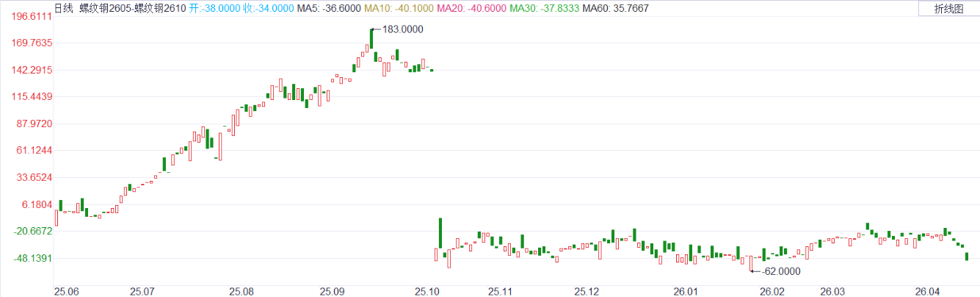Click the closing price 收:-34.0000 text
The width and height of the screenshot is (980, 297).
(269, 9)
